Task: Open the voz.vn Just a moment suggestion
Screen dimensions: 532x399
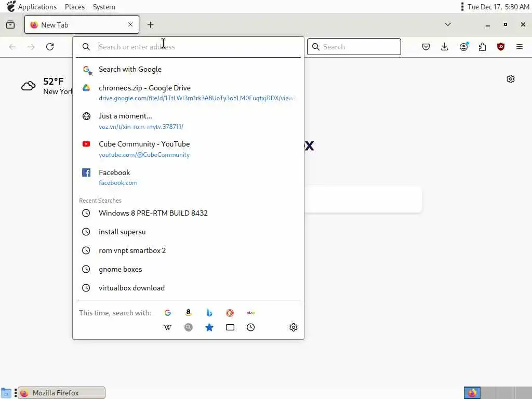Action: point(188,121)
